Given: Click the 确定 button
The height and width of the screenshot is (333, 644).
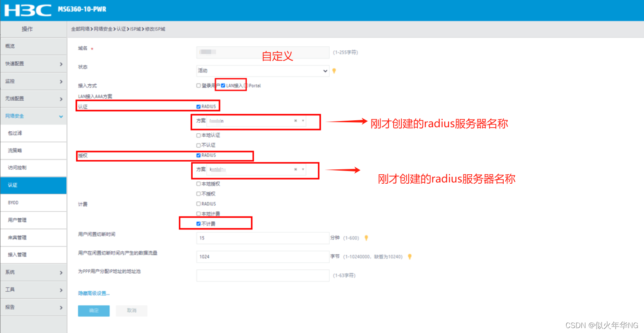Looking at the screenshot, I should click(x=94, y=310).
